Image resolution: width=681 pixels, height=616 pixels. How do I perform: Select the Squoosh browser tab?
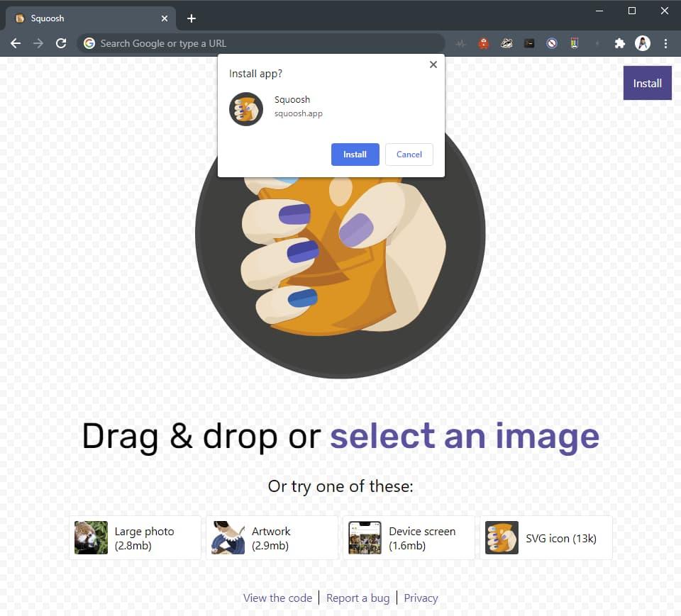(x=85, y=18)
